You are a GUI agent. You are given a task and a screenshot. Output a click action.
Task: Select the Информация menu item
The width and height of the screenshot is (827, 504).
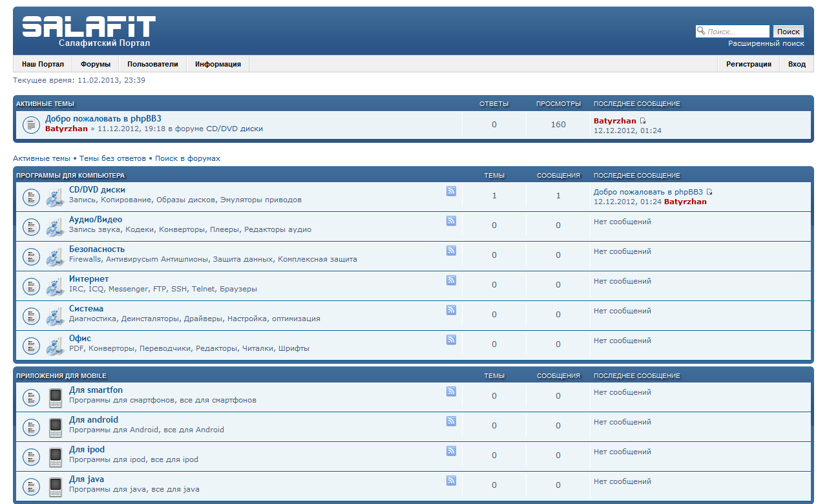coord(218,64)
